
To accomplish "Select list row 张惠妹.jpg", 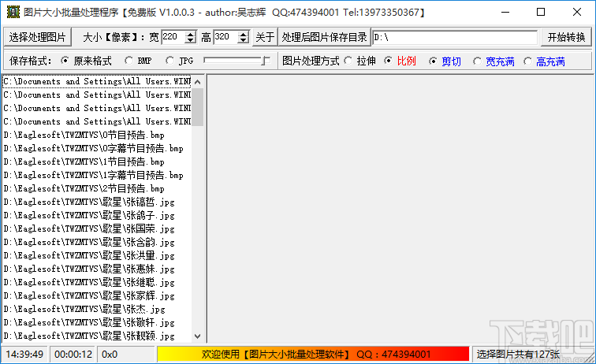I will (x=97, y=269).
